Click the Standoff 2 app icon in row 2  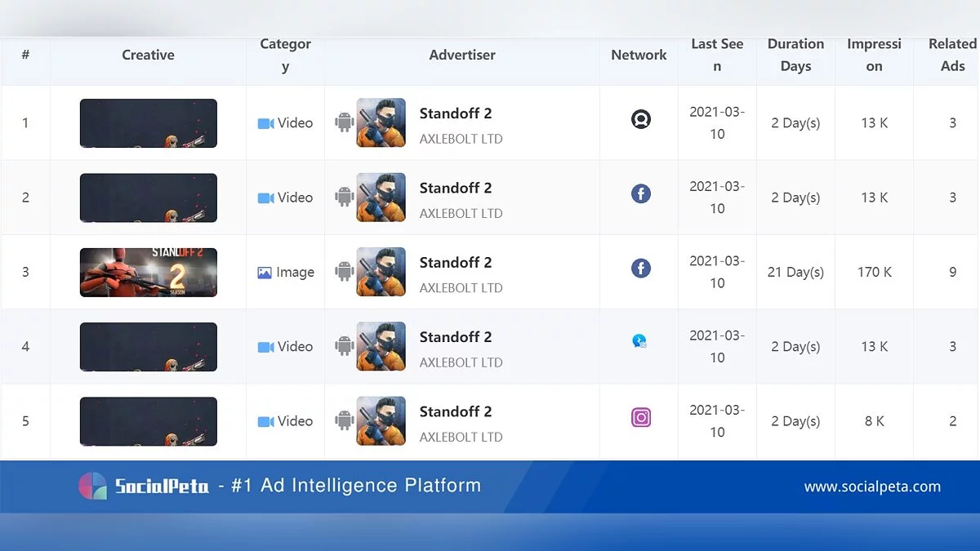(x=381, y=198)
